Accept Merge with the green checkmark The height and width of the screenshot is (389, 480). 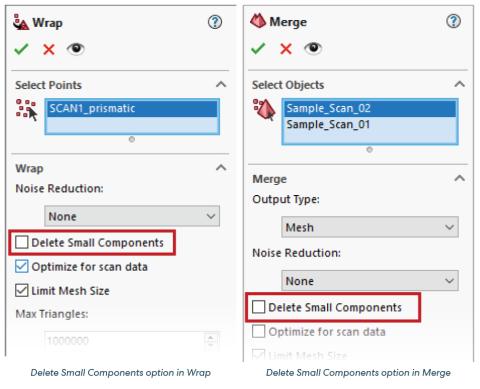tap(258, 49)
